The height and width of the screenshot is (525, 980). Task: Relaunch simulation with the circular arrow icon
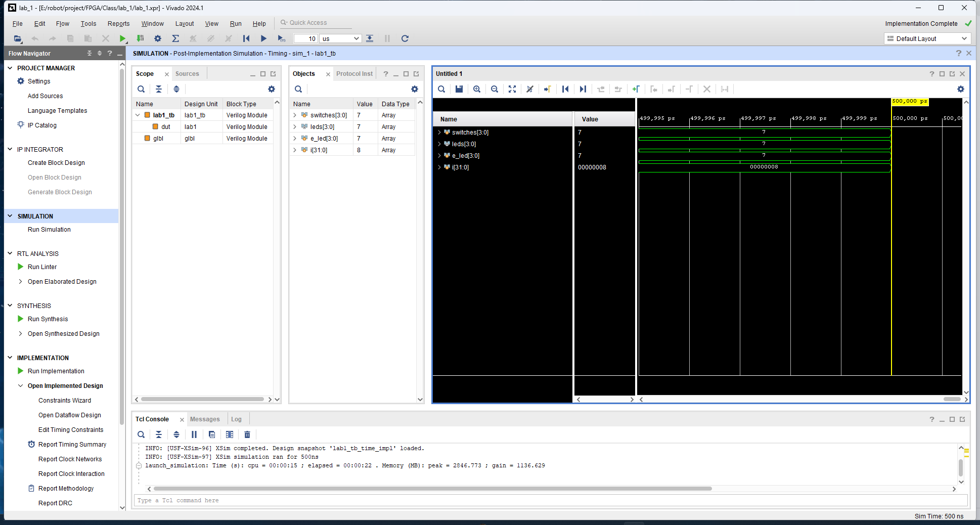point(405,38)
